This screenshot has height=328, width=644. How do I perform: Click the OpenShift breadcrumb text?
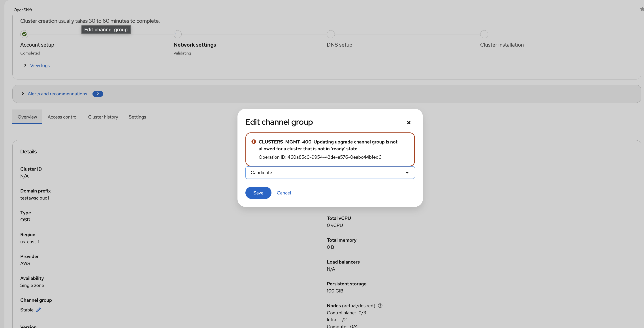click(x=23, y=10)
